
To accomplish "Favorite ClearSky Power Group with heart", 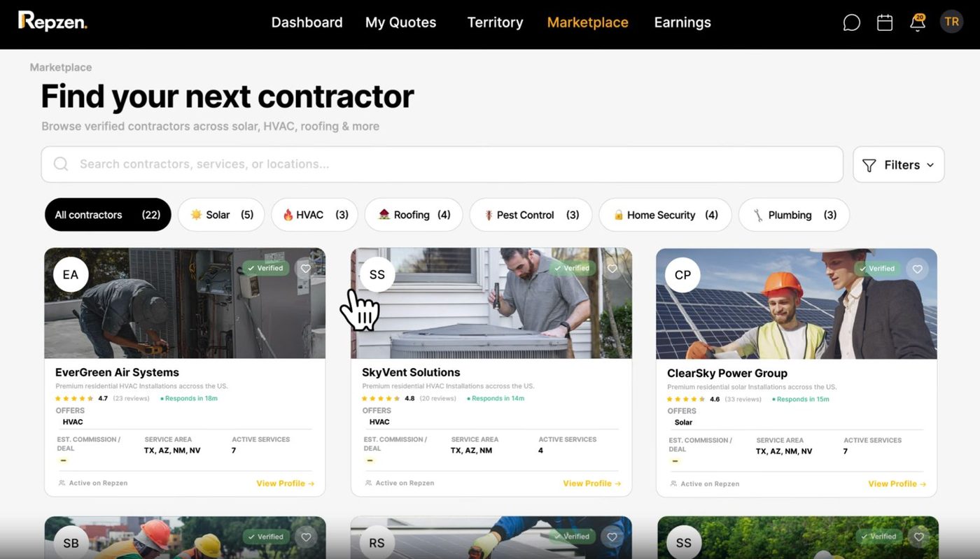I will click(x=917, y=269).
